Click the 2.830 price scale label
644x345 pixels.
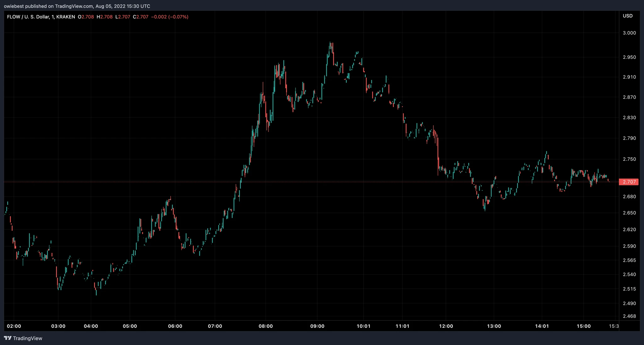tap(629, 117)
